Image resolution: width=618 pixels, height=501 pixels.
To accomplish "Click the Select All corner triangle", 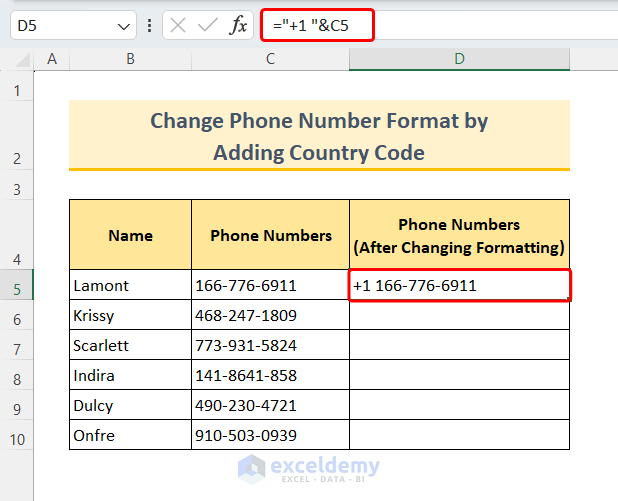I will 23,60.
